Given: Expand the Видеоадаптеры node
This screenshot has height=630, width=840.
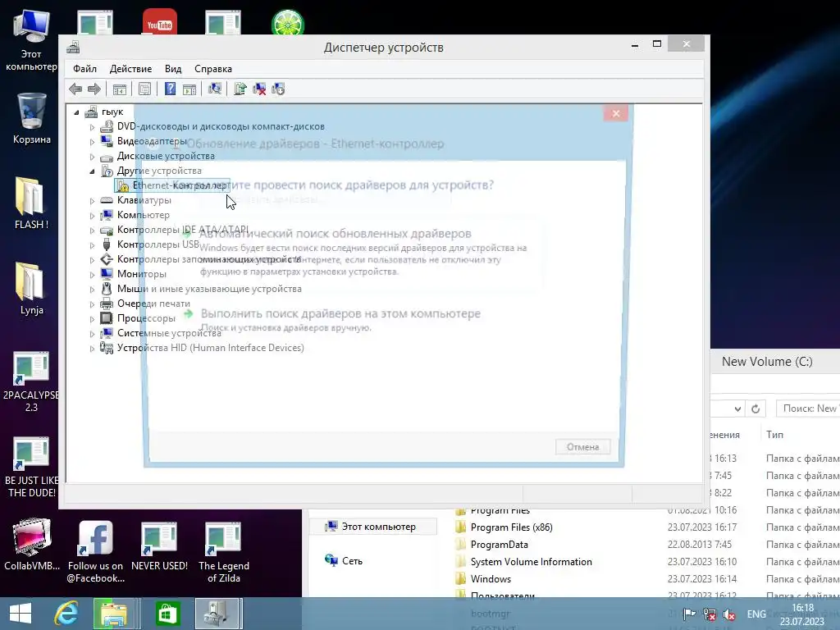Looking at the screenshot, I should 92,142.
